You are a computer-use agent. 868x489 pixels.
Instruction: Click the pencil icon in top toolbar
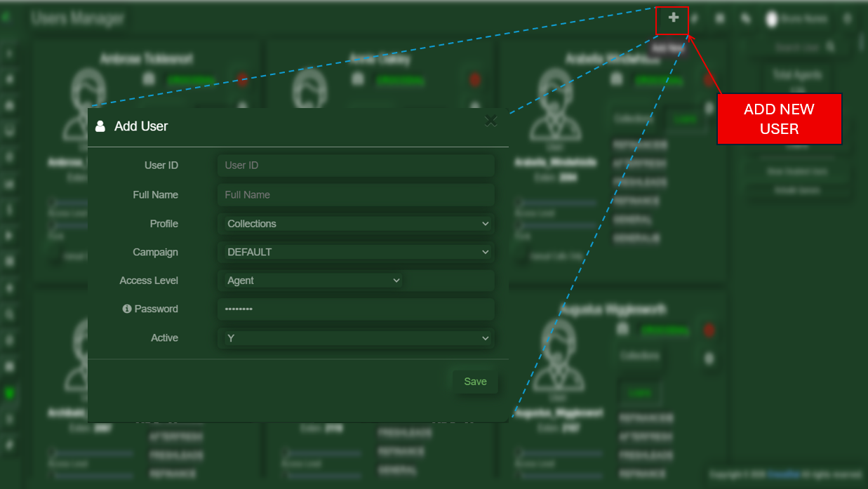pyautogui.click(x=745, y=19)
